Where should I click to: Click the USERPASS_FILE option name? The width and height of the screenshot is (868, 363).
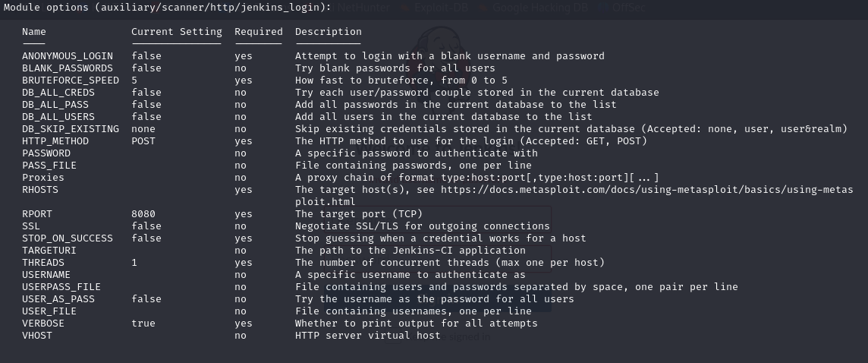(x=61, y=287)
